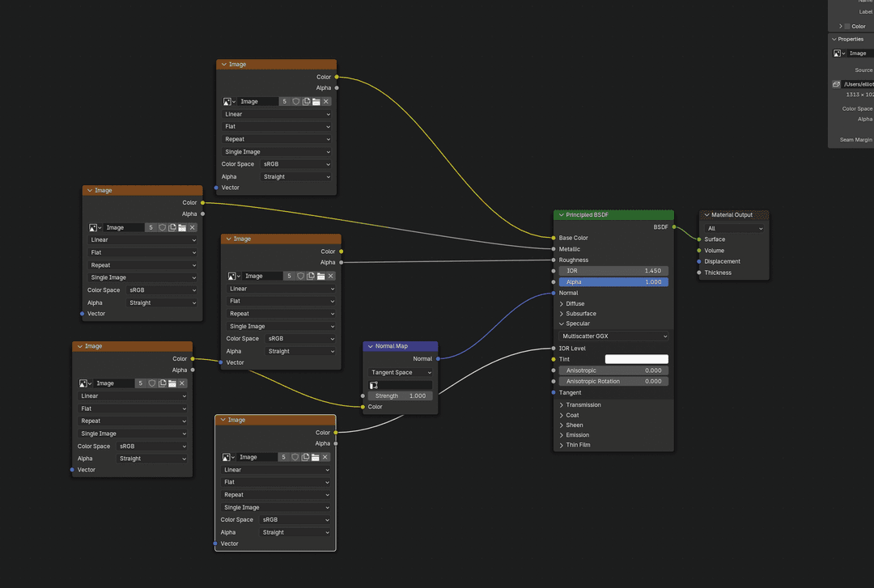Click the copy image icon on bottom Image node
874x588 pixels.
[305, 457]
